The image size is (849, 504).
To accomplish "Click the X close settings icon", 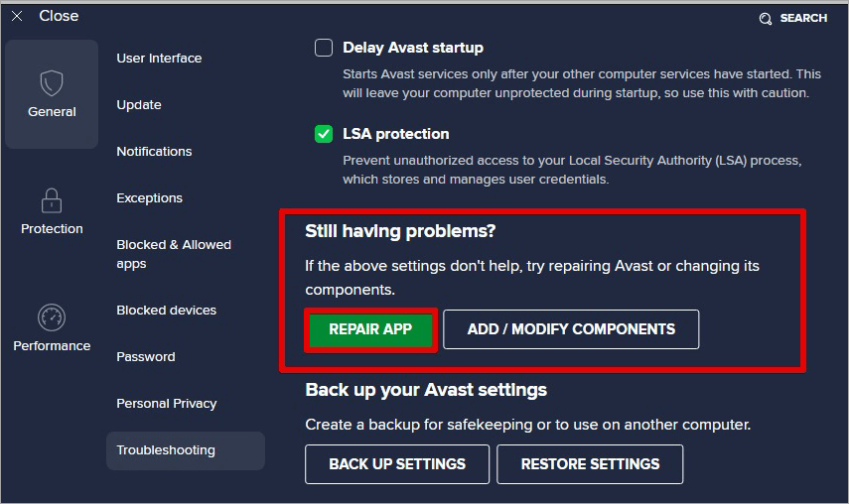I will coord(17,17).
